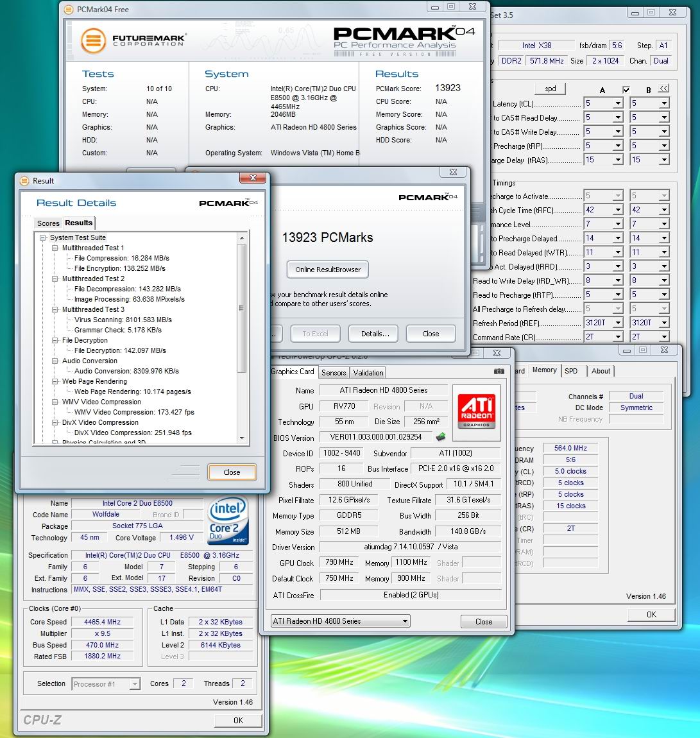Click the BIOS save chip icon in GPU-Z

click(x=441, y=437)
